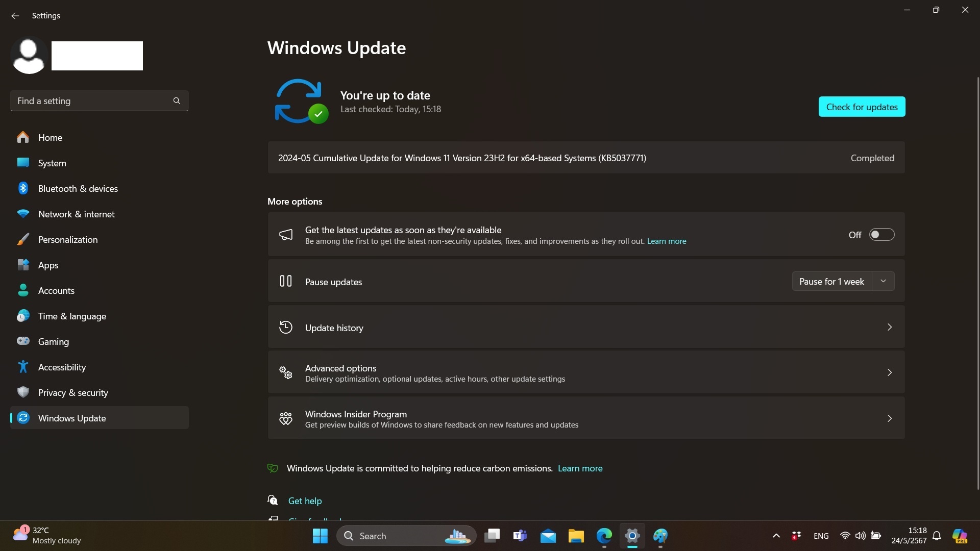Go to Bluetooth & devices

(100, 188)
